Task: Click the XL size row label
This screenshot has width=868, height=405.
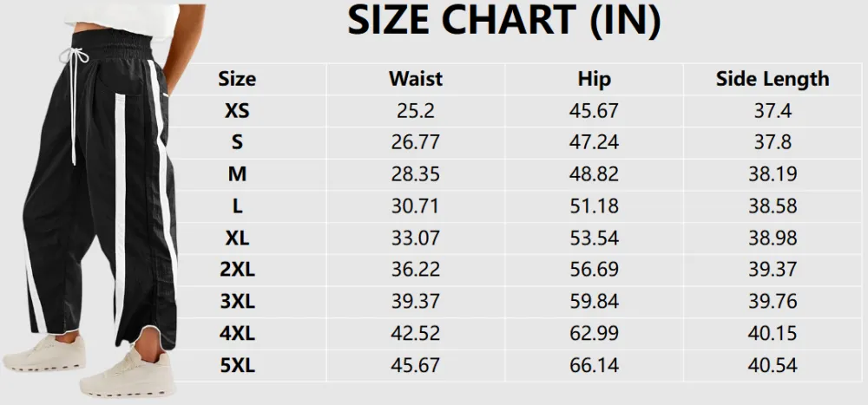Action: (237, 238)
